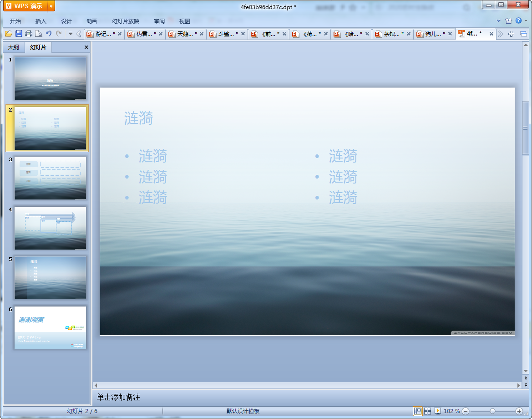The image size is (532, 419).
Task: Click the notes area 单击添加备注
Action: click(118, 397)
